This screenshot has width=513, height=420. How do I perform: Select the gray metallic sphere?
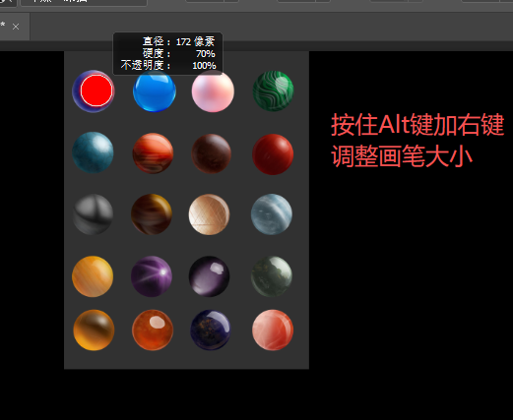coord(93,214)
